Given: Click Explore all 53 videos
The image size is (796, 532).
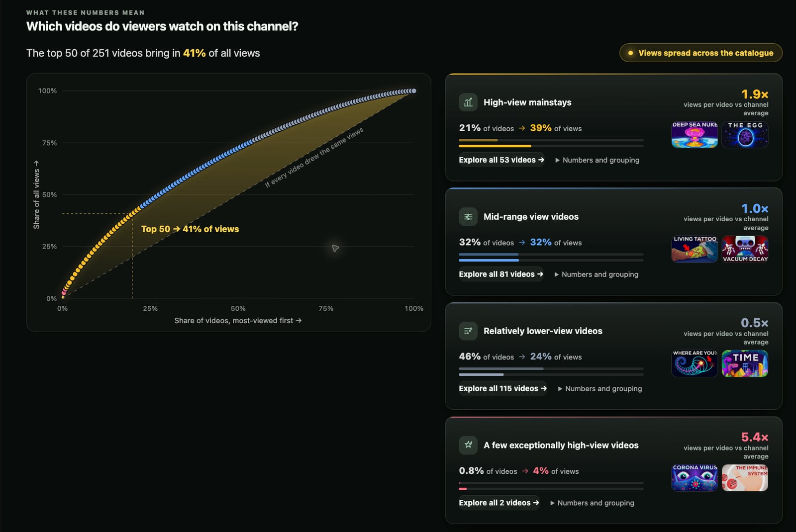Looking at the screenshot, I should 501,160.
